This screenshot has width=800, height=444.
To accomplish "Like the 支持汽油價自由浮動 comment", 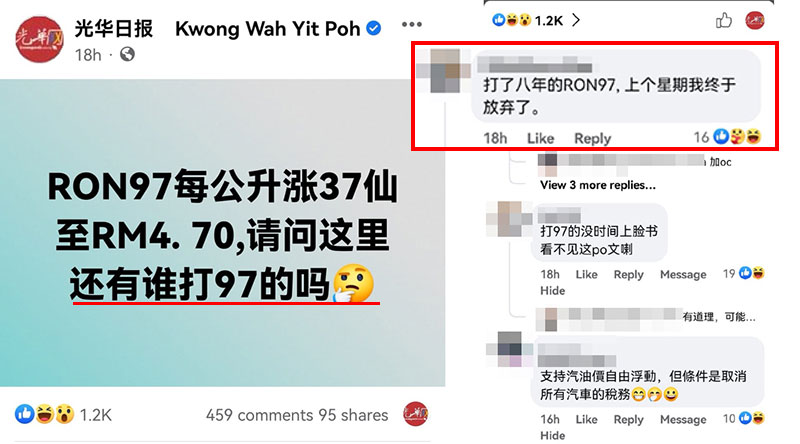I will [x=586, y=420].
